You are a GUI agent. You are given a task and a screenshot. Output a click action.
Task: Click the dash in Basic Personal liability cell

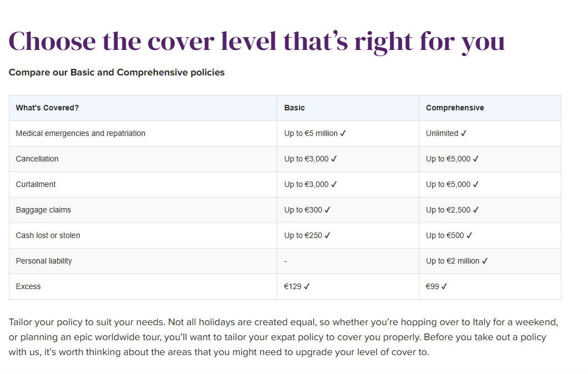[286, 261]
